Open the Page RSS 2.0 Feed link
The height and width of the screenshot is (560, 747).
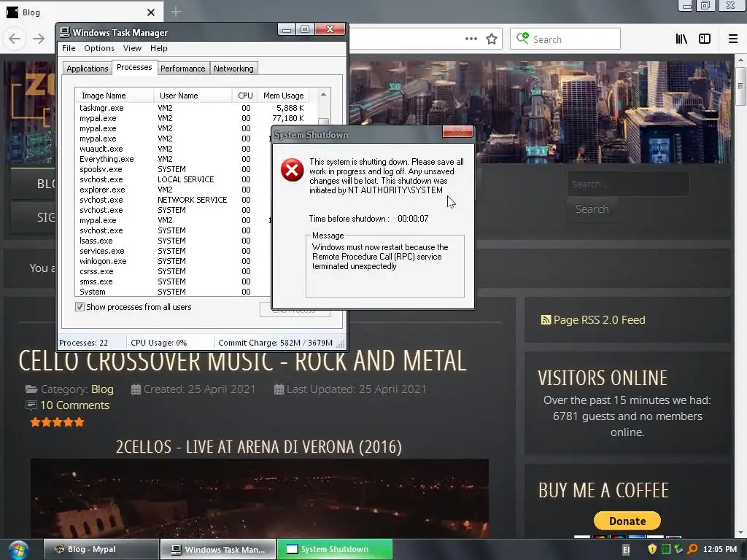tap(599, 320)
